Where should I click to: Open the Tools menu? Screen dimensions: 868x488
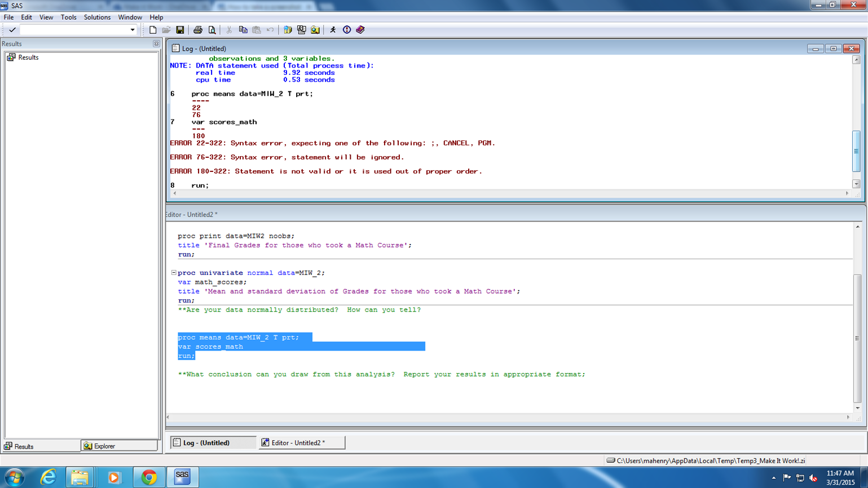click(68, 17)
